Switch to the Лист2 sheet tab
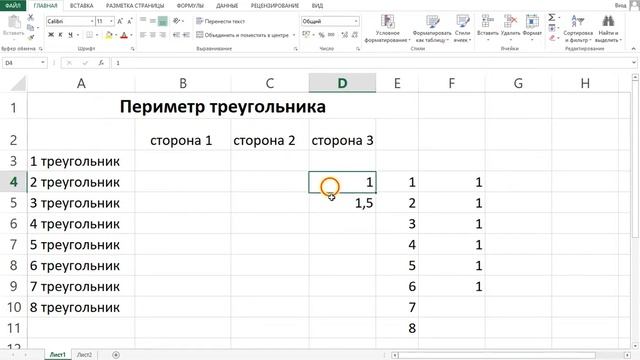 tap(84, 355)
